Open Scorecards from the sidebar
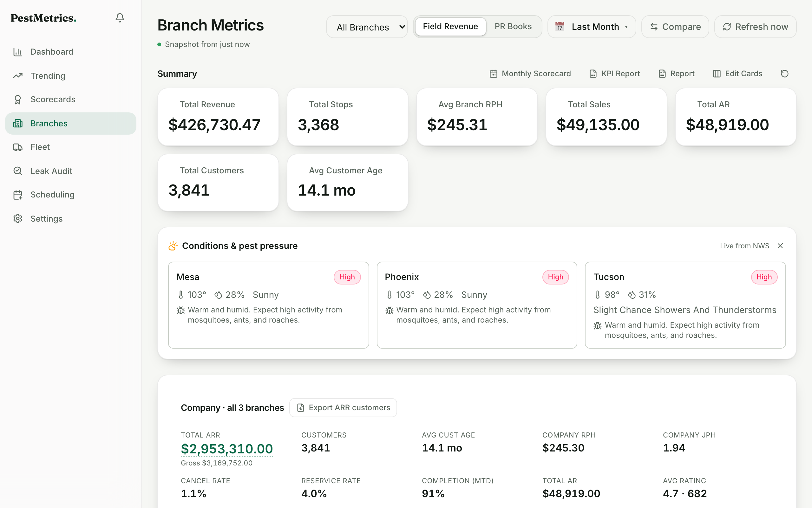This screenshot has height=508, width=812. 70,99
